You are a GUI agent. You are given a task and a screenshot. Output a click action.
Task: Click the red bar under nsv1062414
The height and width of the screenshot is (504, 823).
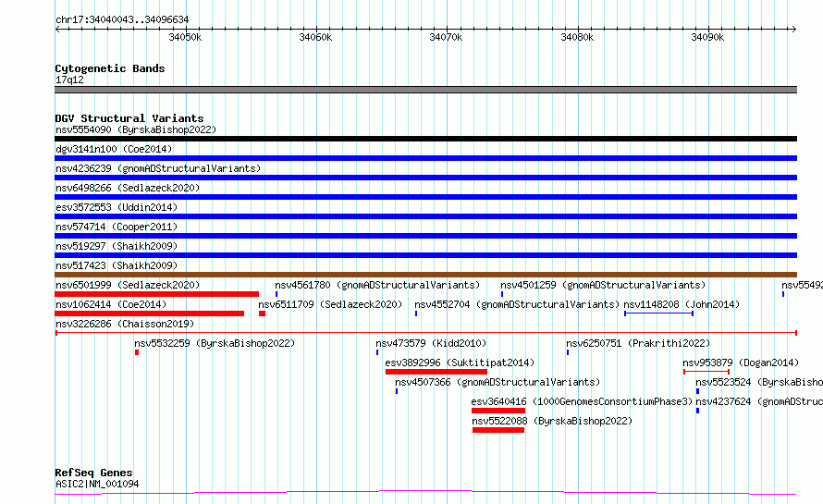(x=150, y=313)
